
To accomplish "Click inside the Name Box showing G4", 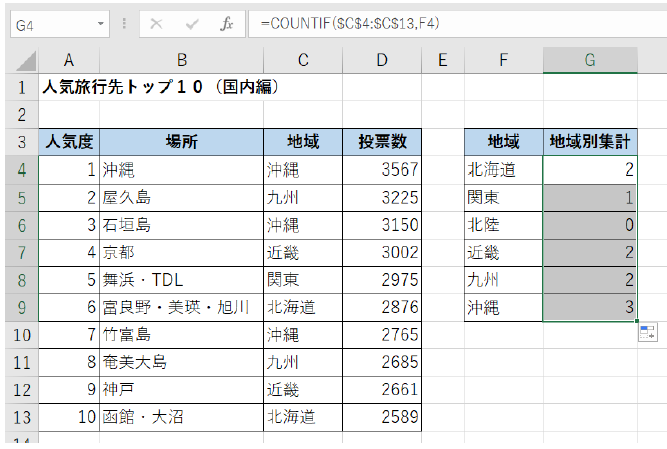I will click(x=50, y=24).
